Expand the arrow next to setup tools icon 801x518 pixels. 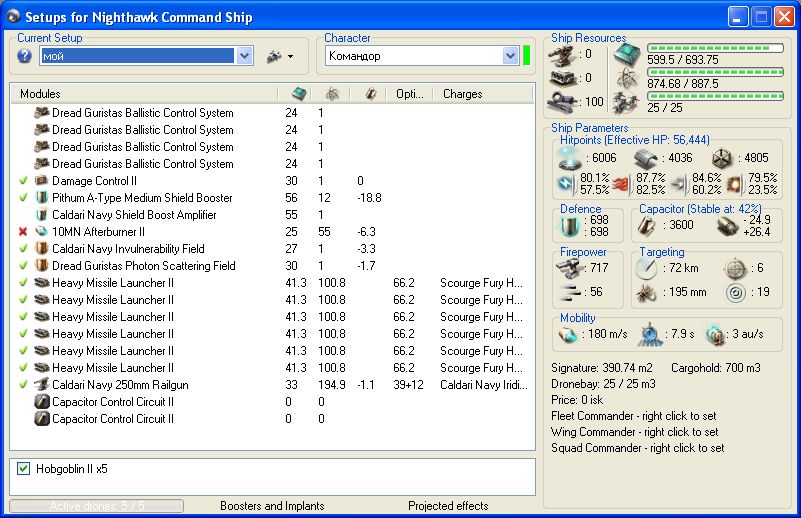[290, 57]
